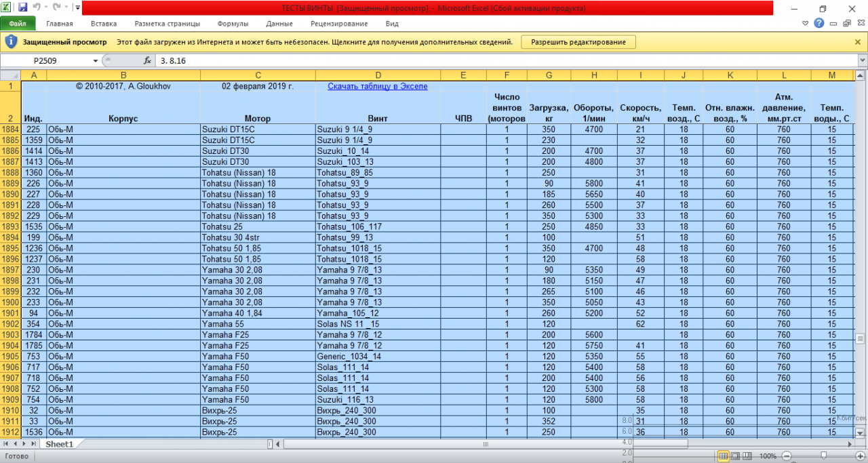
Task: Open the Name Box dropdown
Action: [96, 60]
